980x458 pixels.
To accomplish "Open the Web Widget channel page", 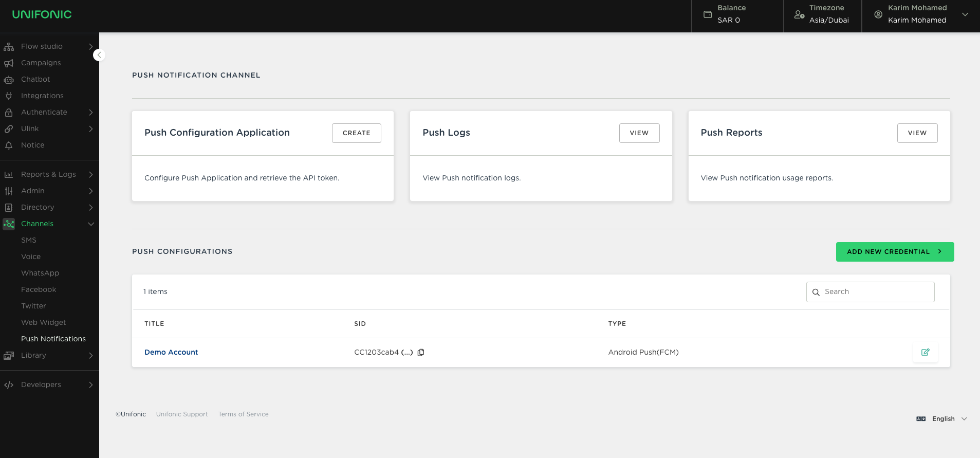I will coord(44,323).
